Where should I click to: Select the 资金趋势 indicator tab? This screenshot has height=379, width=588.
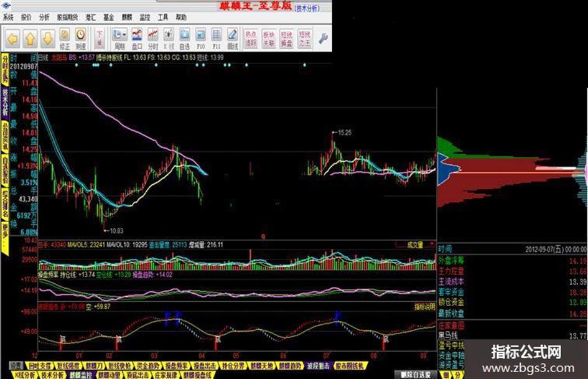click(x=147, y=366)
